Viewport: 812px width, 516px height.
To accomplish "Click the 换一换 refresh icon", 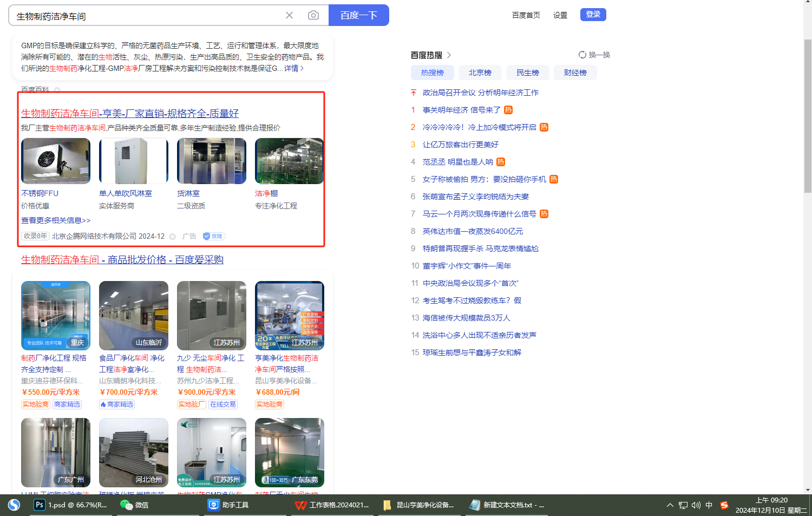I will pos(582,55).
